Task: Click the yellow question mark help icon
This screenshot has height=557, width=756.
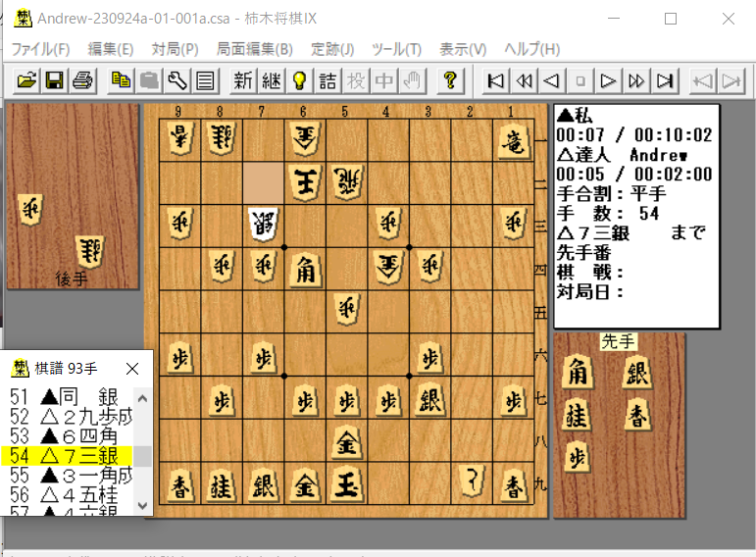Action: tap(450, 80)
